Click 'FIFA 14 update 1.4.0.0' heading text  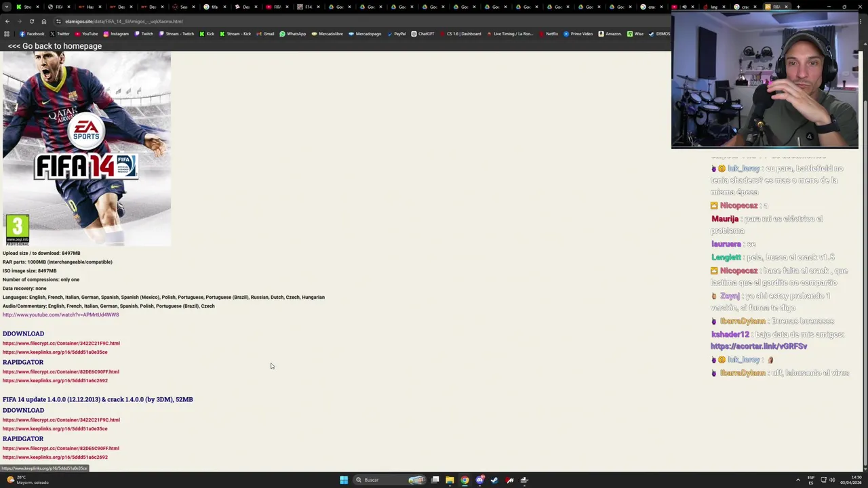point(98,399)
